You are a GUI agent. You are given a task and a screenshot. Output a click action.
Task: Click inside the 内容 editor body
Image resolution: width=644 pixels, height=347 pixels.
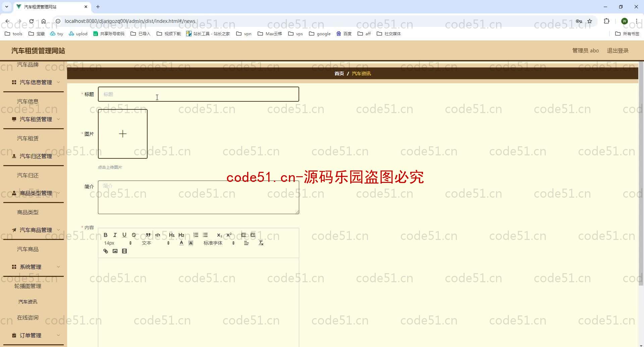[198, 302]
